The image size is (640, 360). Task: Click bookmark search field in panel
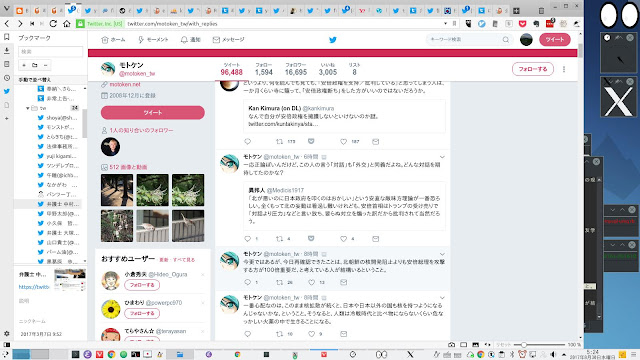click(50, 51)
